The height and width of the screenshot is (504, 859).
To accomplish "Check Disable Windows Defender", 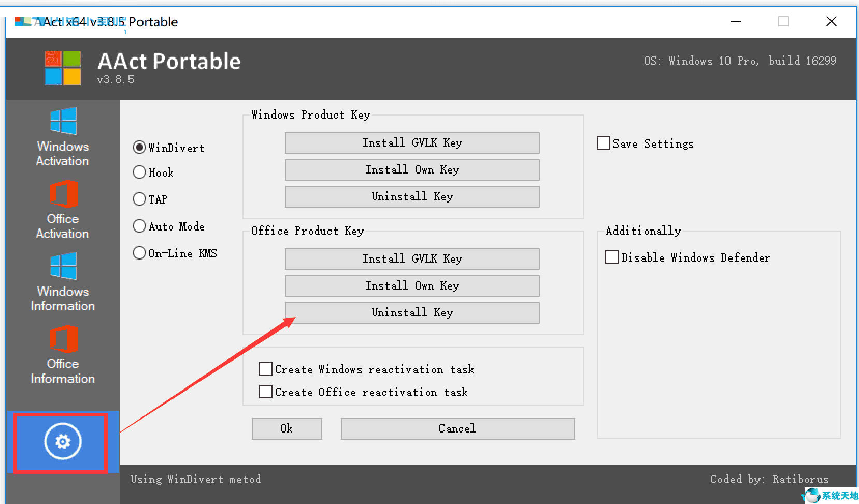I will [612, 257].
